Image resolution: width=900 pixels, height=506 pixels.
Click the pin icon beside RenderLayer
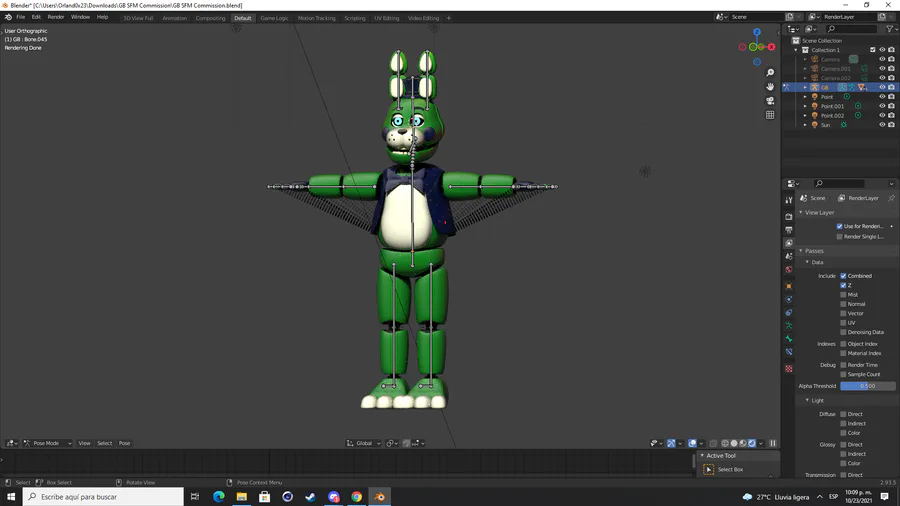pyautogui.click(x=891, y=198)
